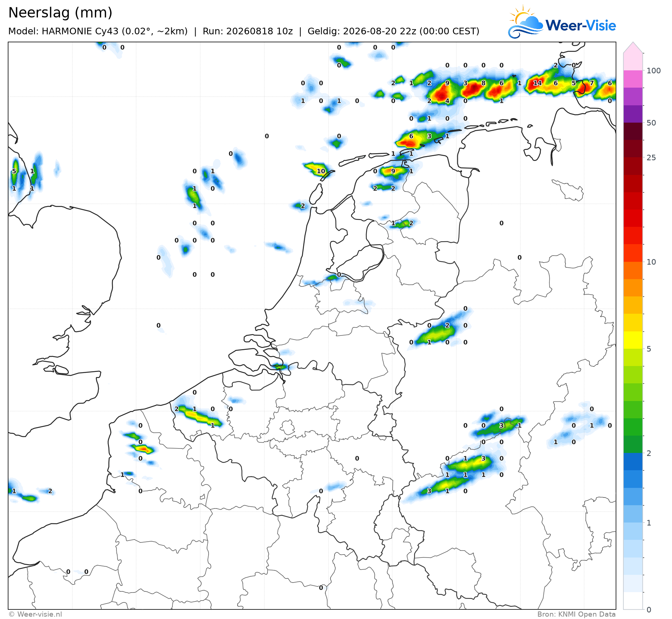Click the 25 label on the colorbar
The image size is (672, 619).
[651, 158]
